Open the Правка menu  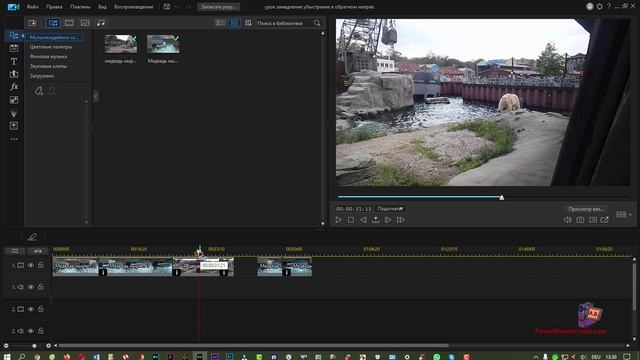tap(54, 7)
